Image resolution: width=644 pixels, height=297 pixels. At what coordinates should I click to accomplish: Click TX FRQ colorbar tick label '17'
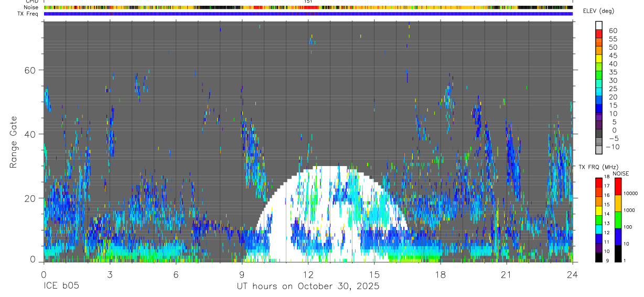[607, 186]
